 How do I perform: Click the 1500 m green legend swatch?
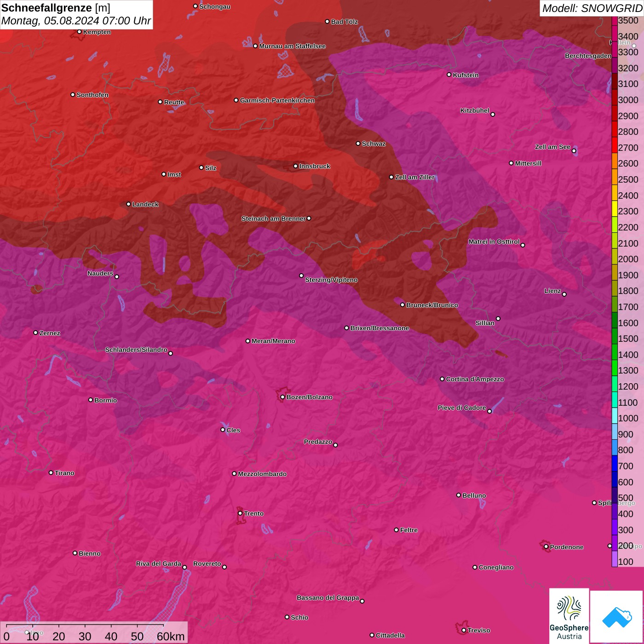(615, 335)
